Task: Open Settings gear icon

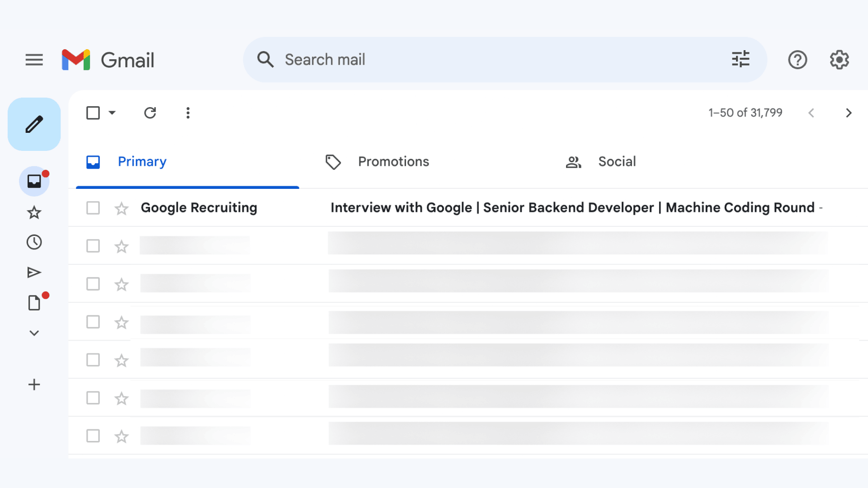Action: (839, 60)
